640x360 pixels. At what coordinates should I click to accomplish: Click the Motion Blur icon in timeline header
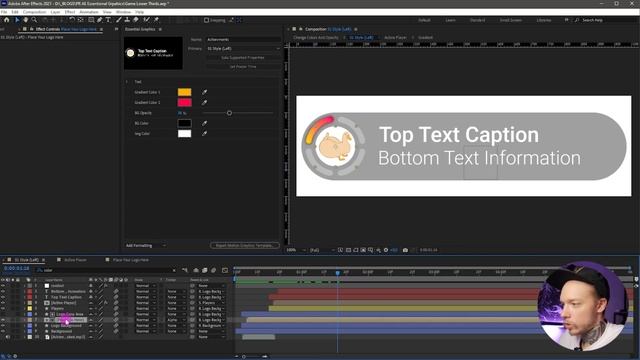pyautogui.click(x=213, y=270)
